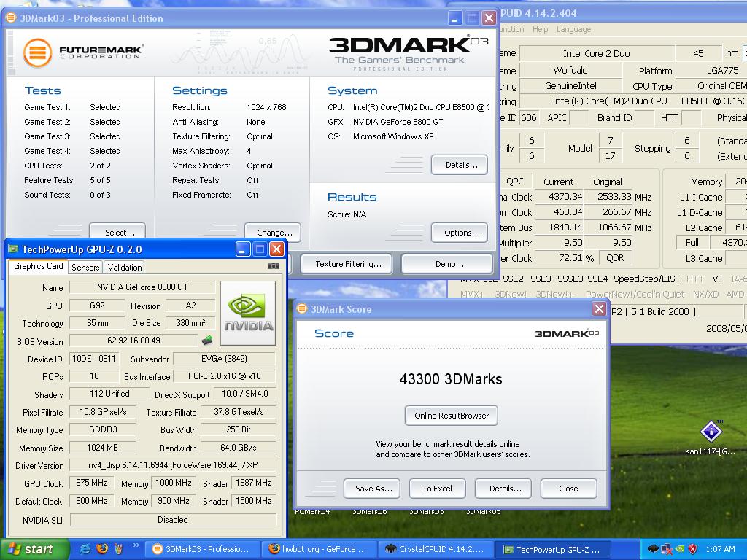Click the NVIDIA tray icon in the system tray
Screen dimensions: 747x560
tap(680, 549)
